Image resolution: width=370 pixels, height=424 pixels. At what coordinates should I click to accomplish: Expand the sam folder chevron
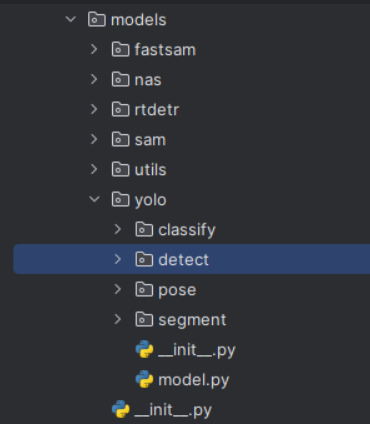(94, 139)
